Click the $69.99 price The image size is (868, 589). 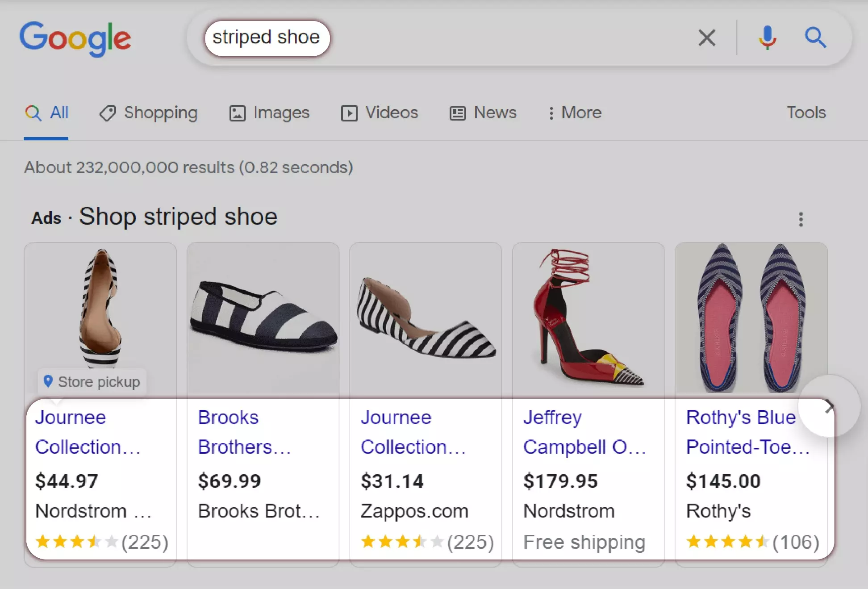point(230,481)
